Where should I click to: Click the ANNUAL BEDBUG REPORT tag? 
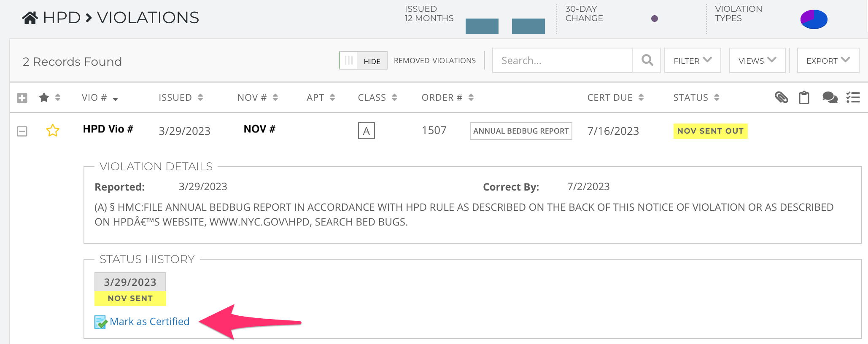pyautogui.click(x=521, y=131)
